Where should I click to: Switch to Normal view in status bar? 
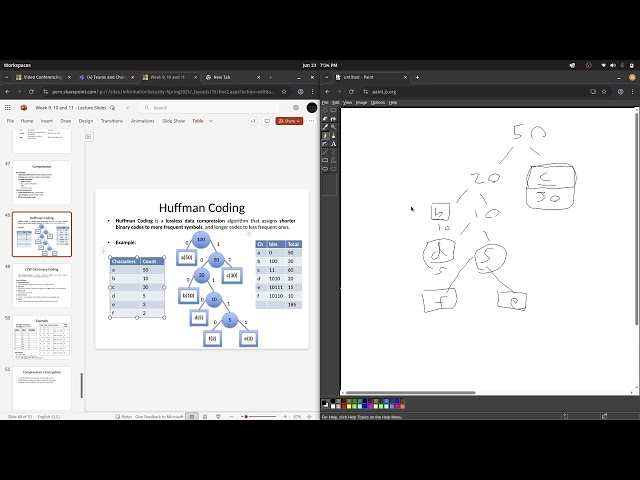(192, 417)
